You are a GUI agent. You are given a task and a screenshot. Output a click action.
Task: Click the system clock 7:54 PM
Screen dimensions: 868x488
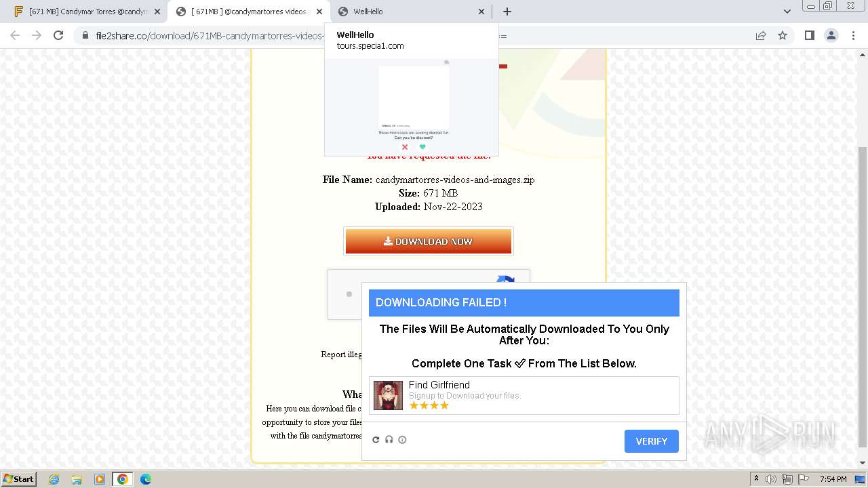tap(833, 479)
